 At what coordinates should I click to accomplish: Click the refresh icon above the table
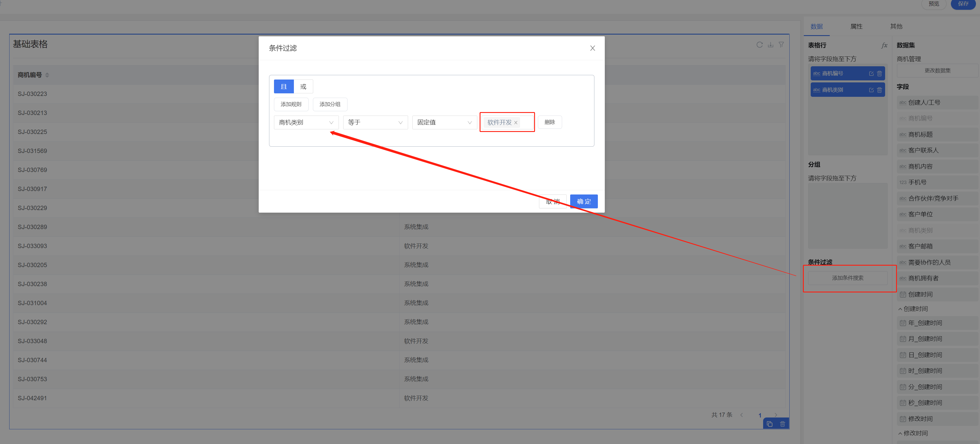(x=759, y=45)
